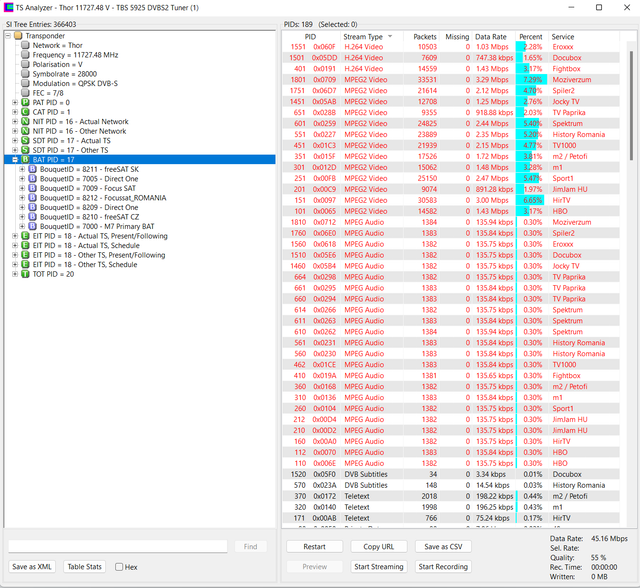Click the Transponder folder icon
Image resolution: width=640 pixels, height=588 pixels.
click(18, 36)
